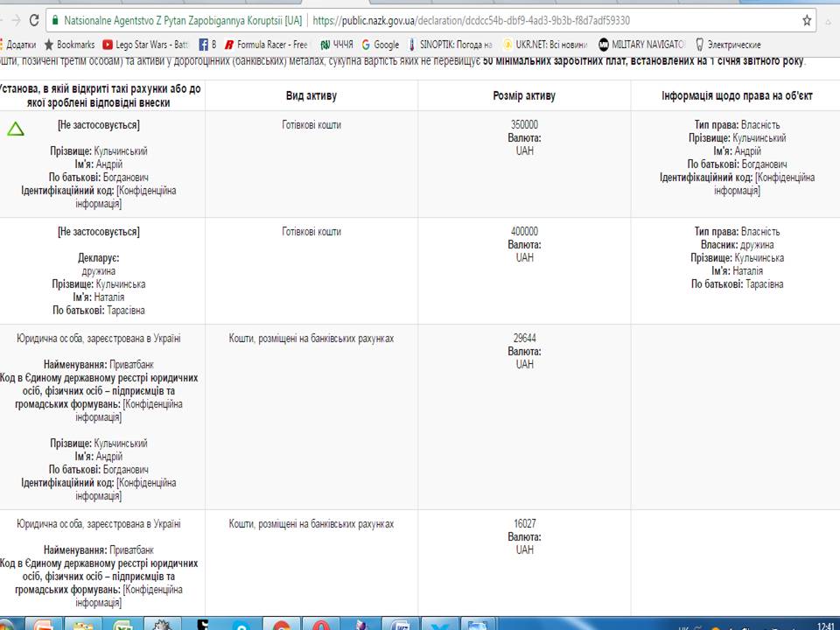The width and height of the screenshot is (840, 630).
Task: Switch to Word in the taskbar
Action: (399, 625)
